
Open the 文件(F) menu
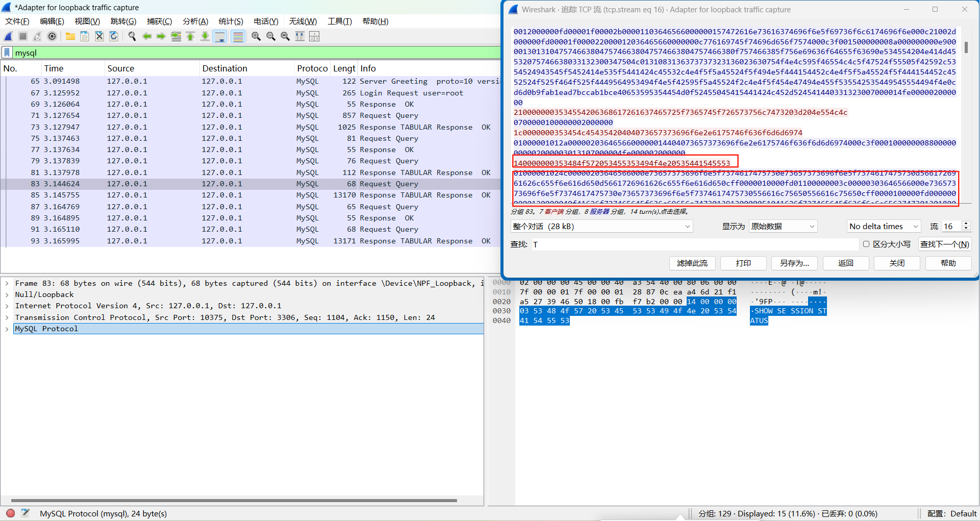pyautogui.click(x=17, y=21)
